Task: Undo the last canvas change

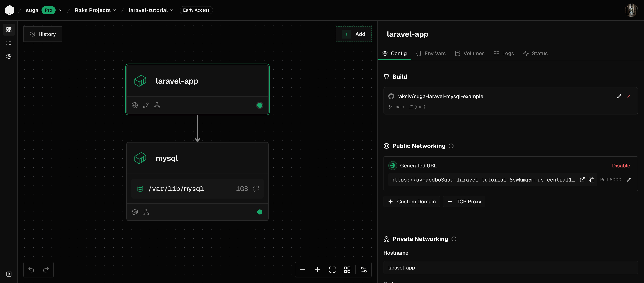Action: pos(31,270)
